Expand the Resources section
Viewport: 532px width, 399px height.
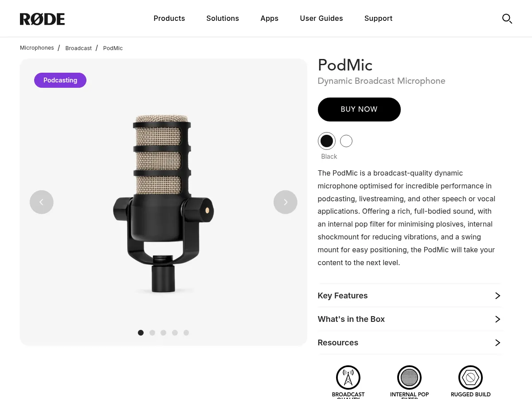pyautogui.click(x=410, y=342)
